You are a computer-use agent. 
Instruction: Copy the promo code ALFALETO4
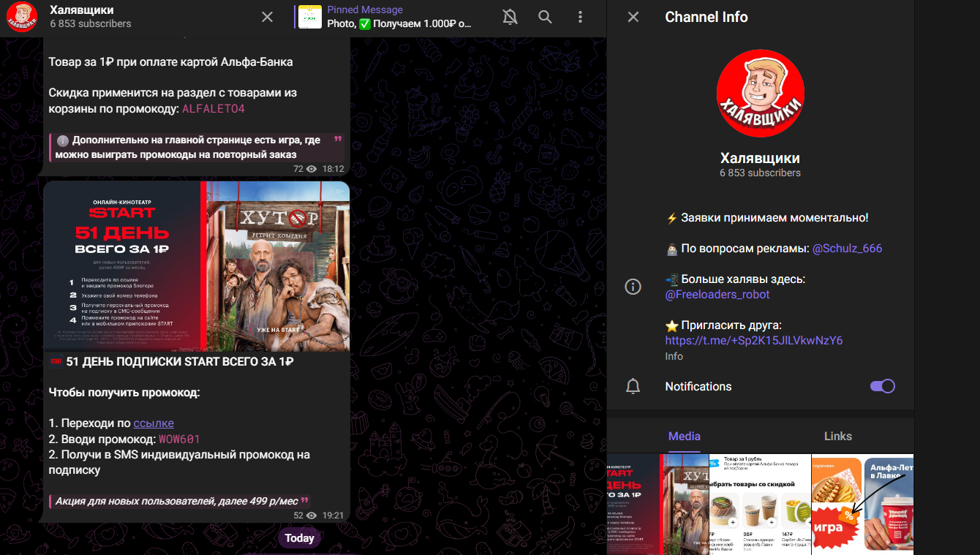[214, 109]
